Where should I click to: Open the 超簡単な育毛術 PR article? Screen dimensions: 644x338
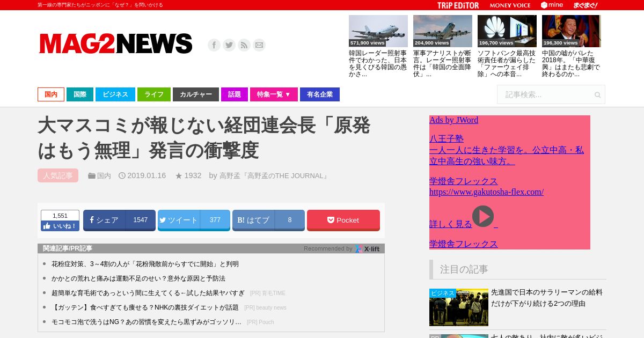(x=148, y=293)
